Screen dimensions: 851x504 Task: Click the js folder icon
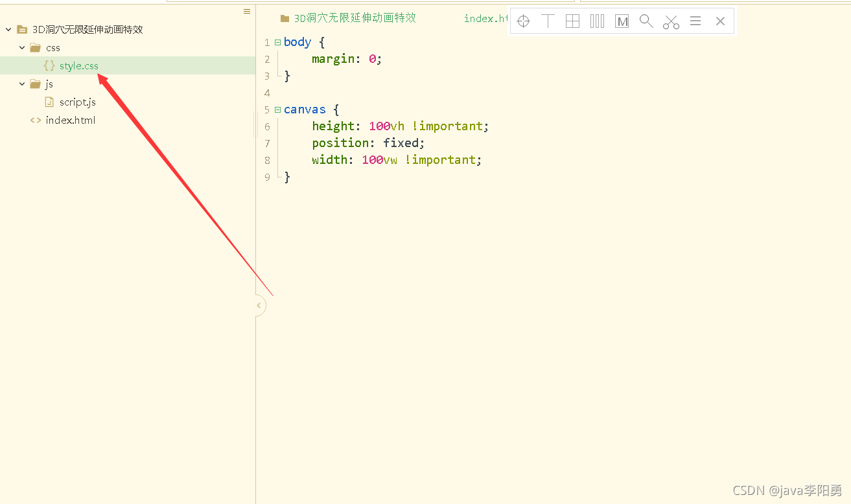pos(36,84)
